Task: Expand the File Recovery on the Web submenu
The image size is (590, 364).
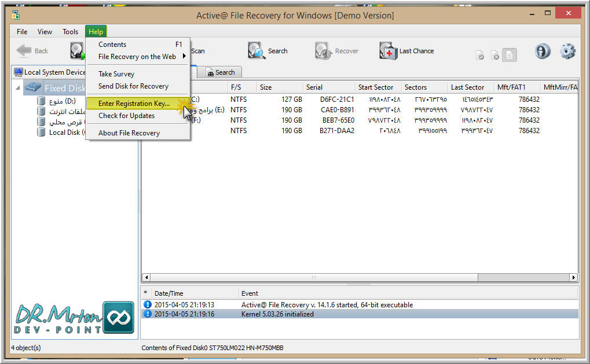Action: (138, 56)
